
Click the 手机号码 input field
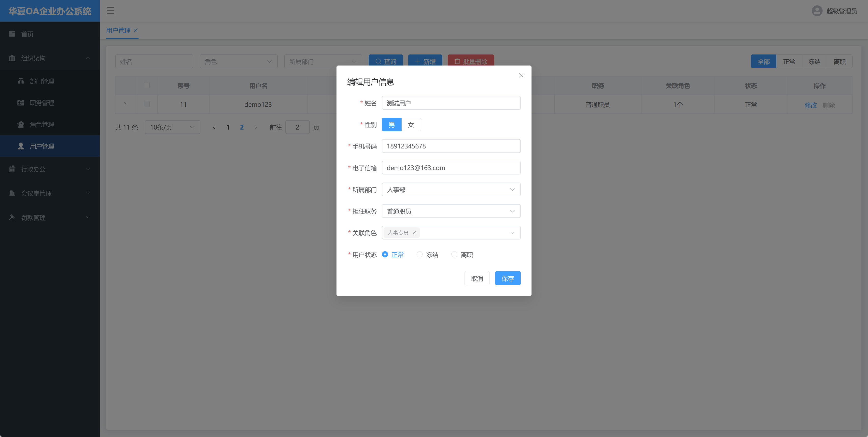click(451, 146)
